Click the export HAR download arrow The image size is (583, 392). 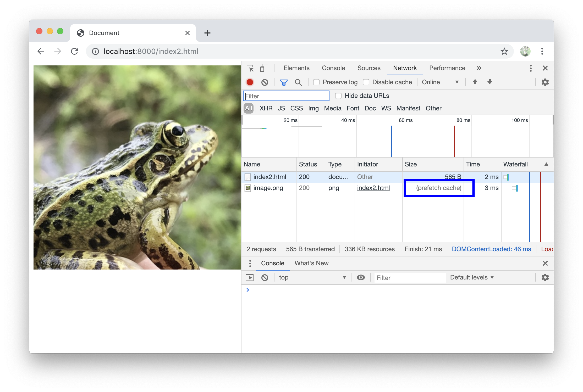click(489, 82)
